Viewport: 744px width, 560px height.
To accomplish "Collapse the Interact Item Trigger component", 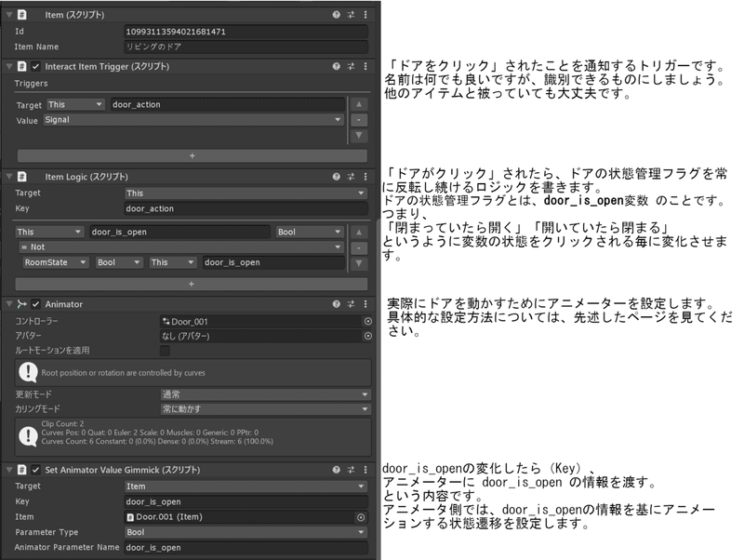I will point(9,66).
